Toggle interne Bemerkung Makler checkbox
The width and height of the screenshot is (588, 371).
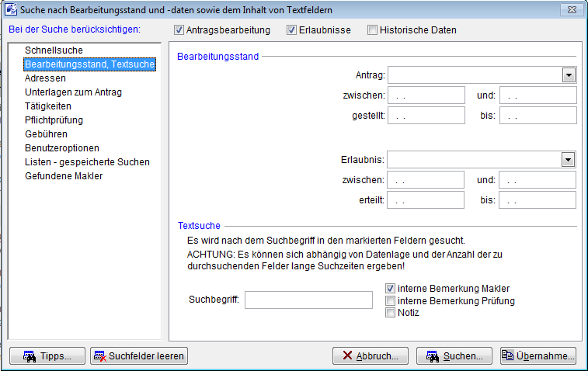[391, 289]
